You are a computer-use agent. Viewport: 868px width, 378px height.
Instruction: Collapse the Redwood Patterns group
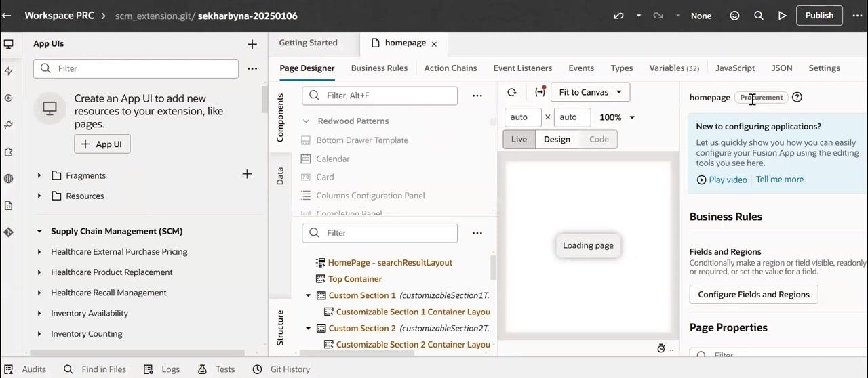[x=306, y=121]
